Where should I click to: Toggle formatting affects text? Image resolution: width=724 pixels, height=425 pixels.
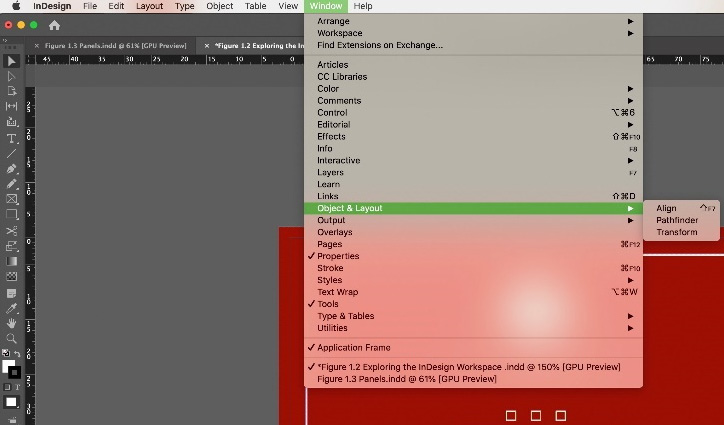(17, 387)
